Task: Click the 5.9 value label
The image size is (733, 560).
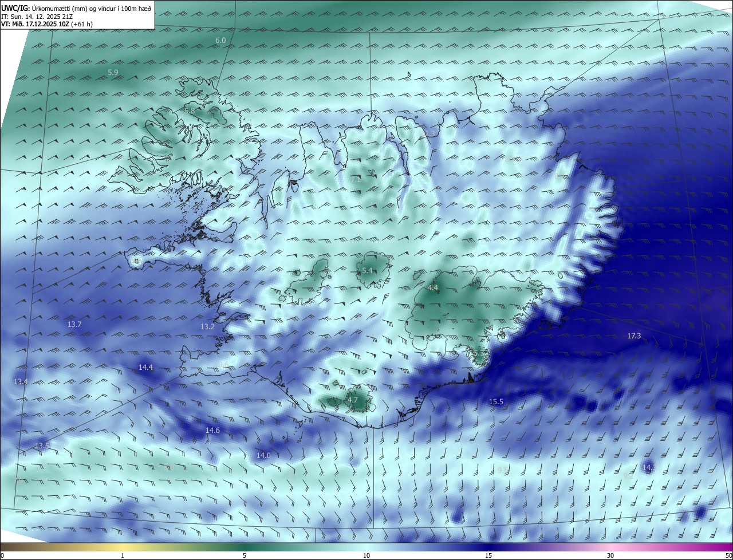Action: 113,72
